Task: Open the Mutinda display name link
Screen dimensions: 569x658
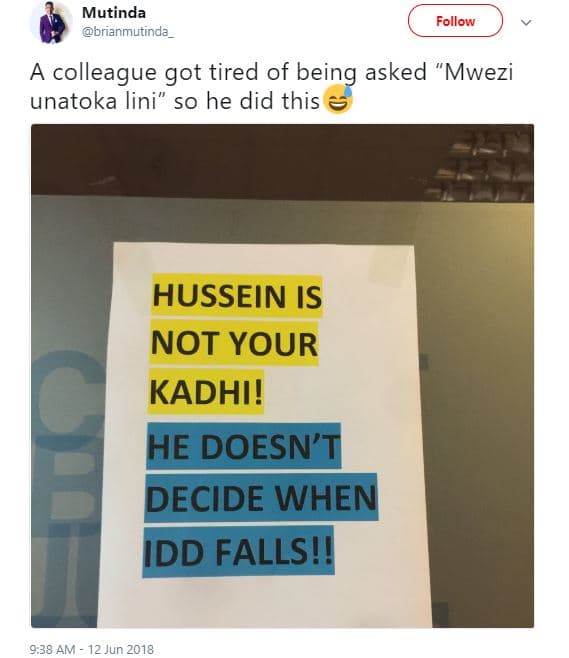Action: click(114, 13)
